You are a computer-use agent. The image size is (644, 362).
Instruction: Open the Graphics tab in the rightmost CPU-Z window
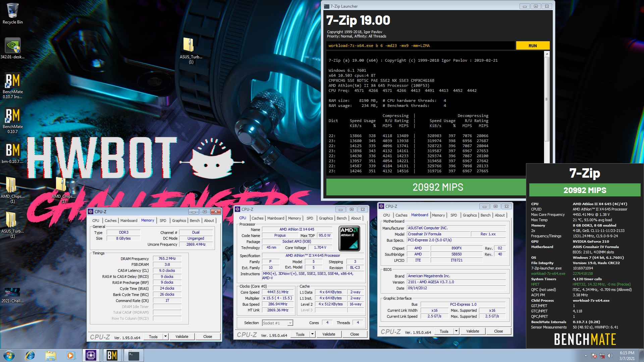470,215
